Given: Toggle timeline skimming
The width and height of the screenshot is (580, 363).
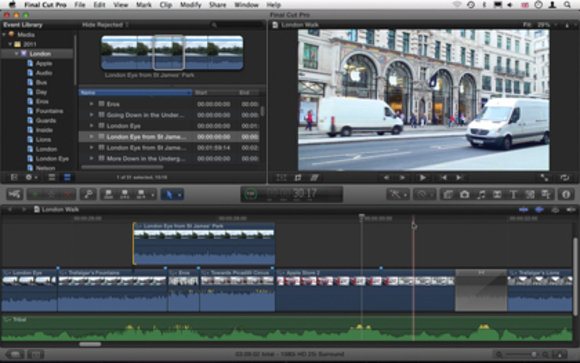Looking at the screenshot, I should pyautogui.click(x=523, y=210).
